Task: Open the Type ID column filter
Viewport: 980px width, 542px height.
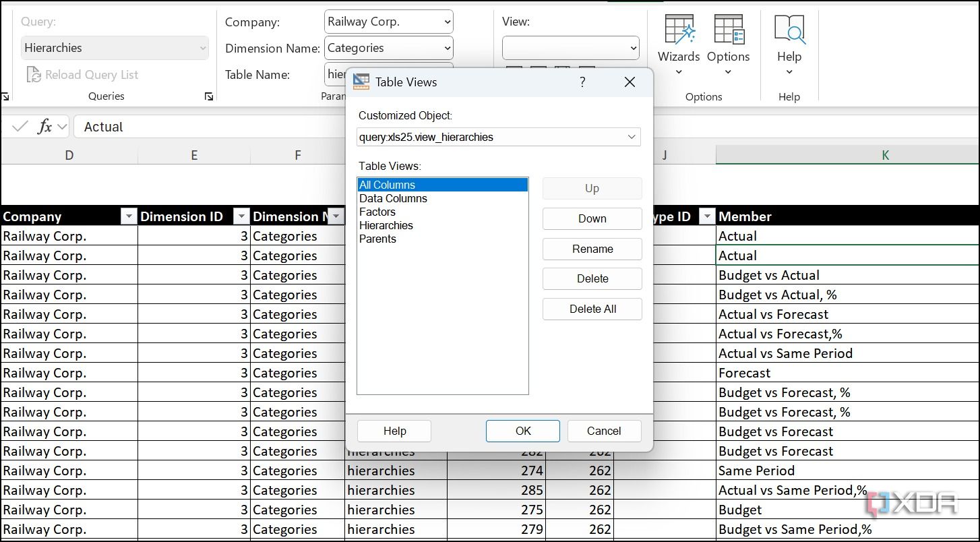Action: (706, 216)
